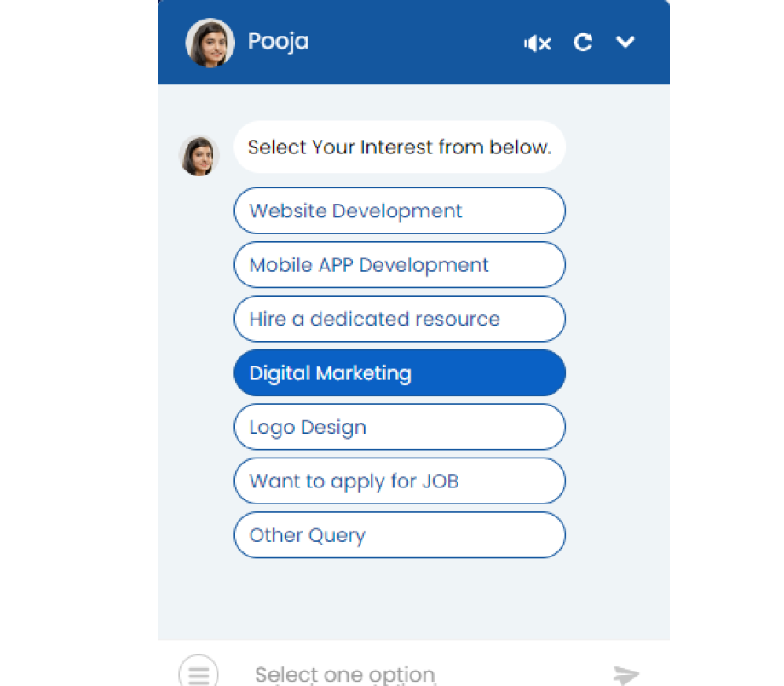Choose the Other Query option
The image size is (784, 686).
pyautogui.click(x=400, y=535)
